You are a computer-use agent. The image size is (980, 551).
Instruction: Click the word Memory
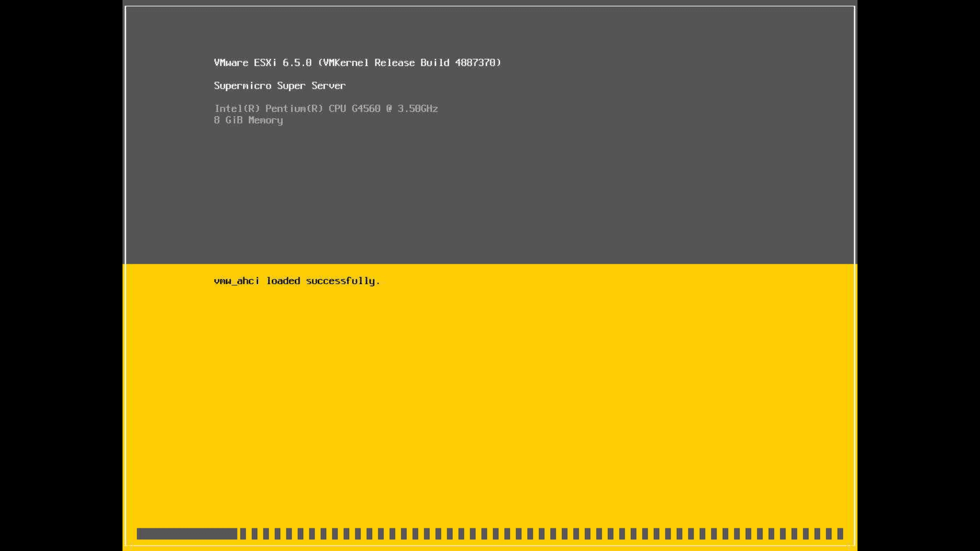coord(265,120)
